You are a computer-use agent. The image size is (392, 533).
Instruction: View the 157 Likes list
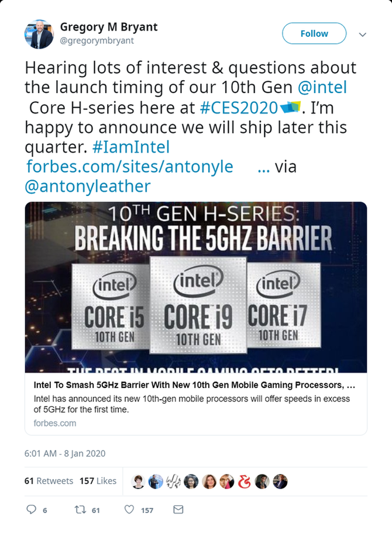98,481
